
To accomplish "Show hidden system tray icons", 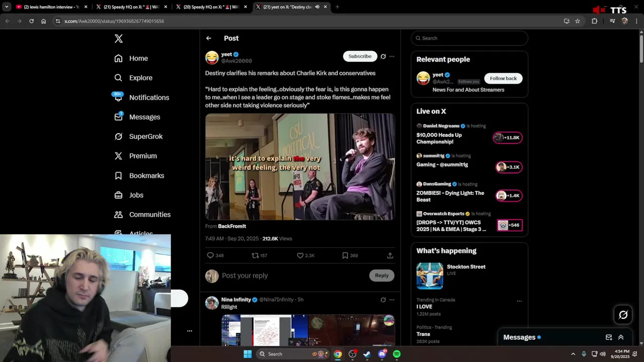I will (573, 354).
